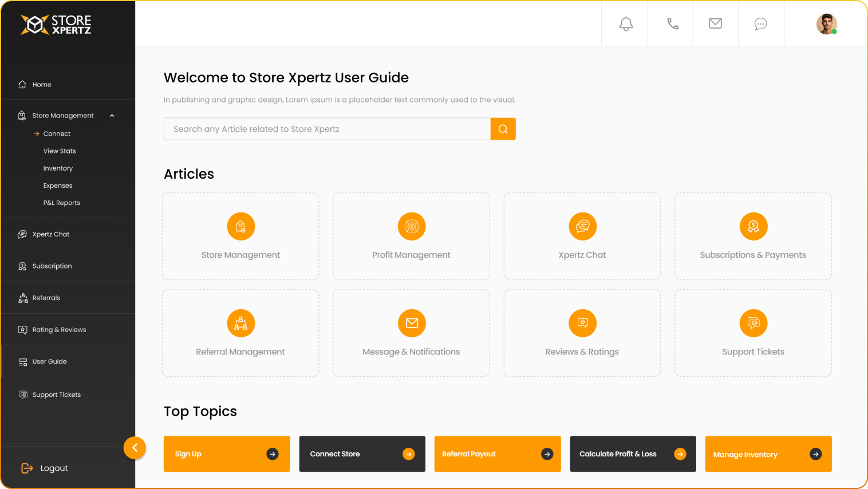
Task: Click the phone call icon in header
Action: coord(673,24)
